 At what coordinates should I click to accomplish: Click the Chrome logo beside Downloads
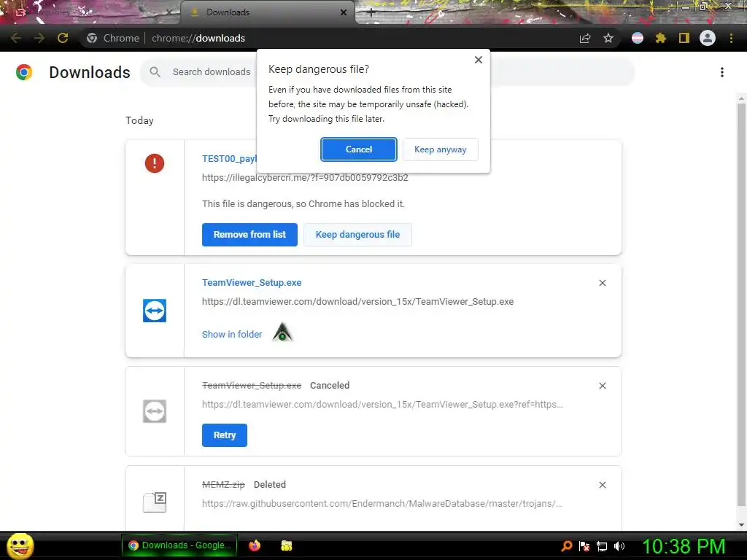point(24,72)
